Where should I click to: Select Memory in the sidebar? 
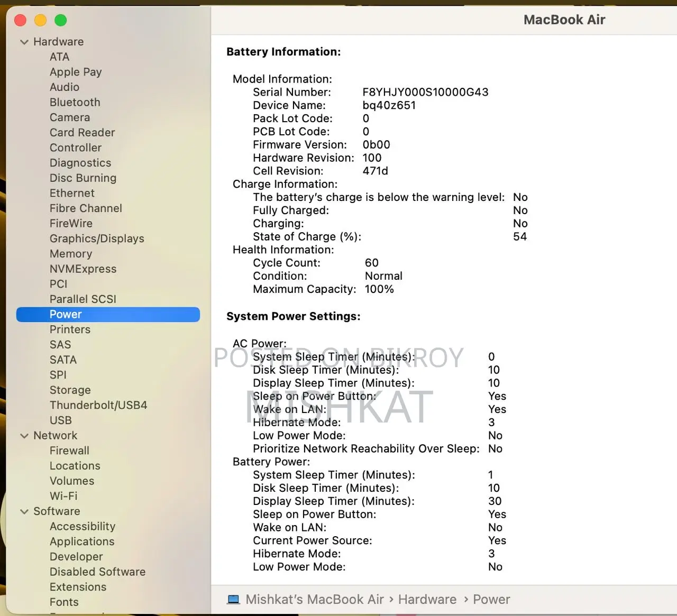tap(71, 254)
